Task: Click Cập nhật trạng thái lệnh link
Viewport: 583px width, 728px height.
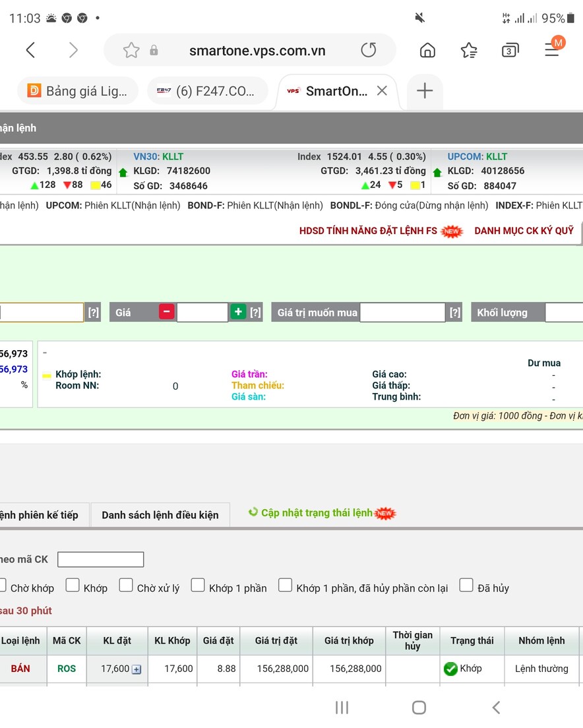Action: click(x=317, y=513)
